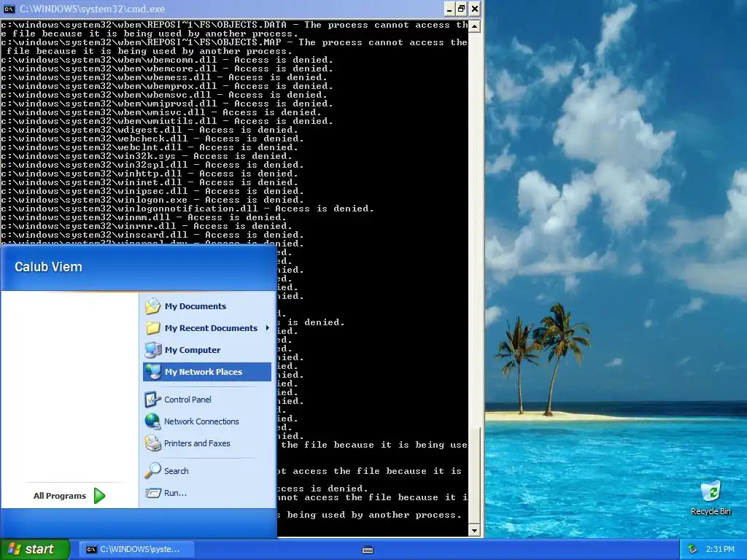Select the Recycle Bin desktop icon
Image resolution: width=747 pixels, height=560 pixels.
pos(711,492)
